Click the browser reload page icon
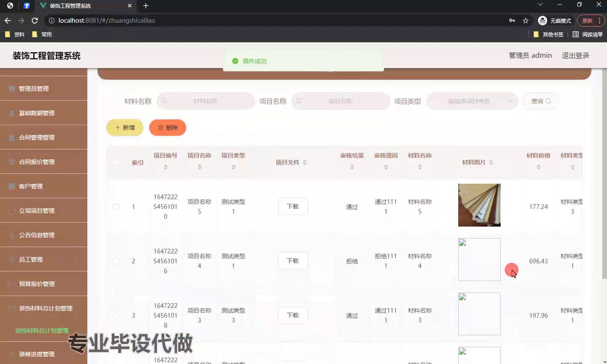The width and height of the screenshot is (607, 364). 35,20
